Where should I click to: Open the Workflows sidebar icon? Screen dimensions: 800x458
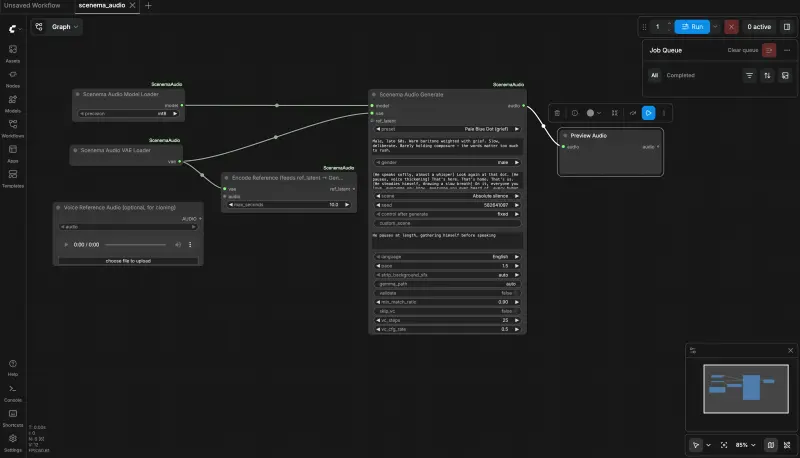13,128
